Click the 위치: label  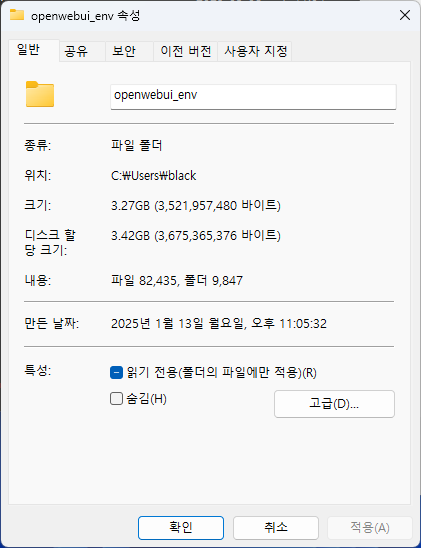coord(37,175)
